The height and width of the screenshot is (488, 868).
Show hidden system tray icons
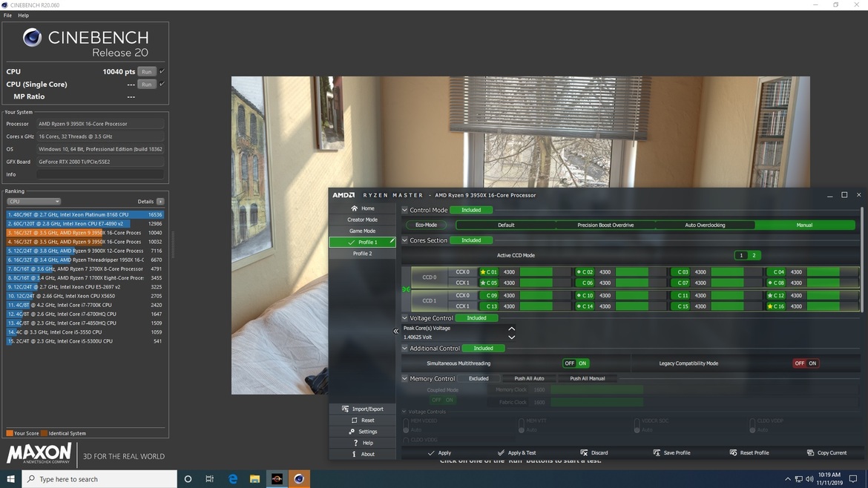click(x=787, y=479)
